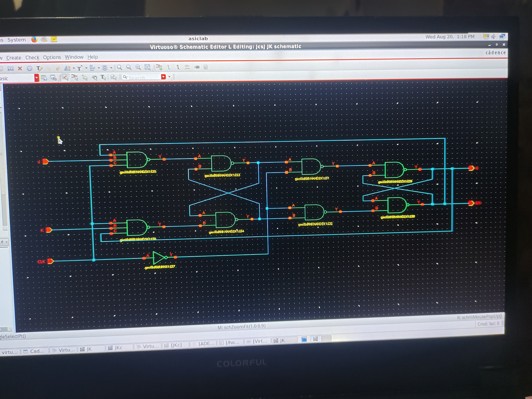
Task: Open the Options menu
Action: (x=52, y=57)
